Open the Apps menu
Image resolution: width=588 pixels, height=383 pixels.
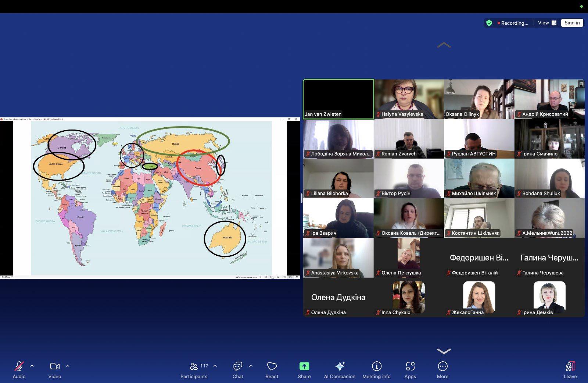410,369
